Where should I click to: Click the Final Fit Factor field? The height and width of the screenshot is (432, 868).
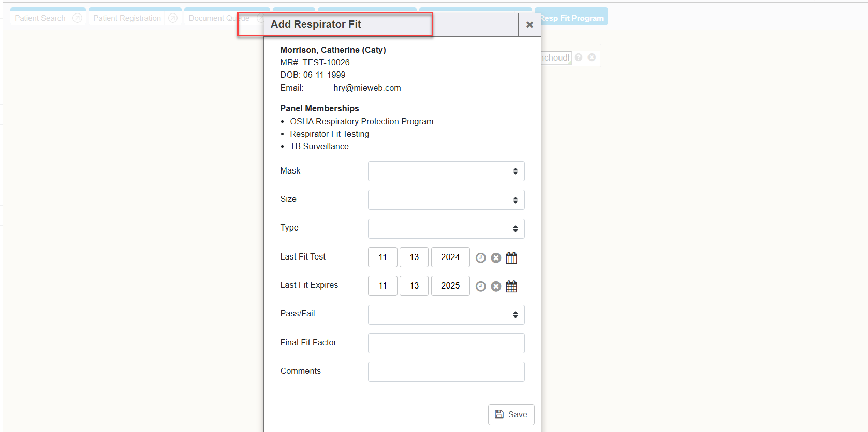(x=446, y=343)
